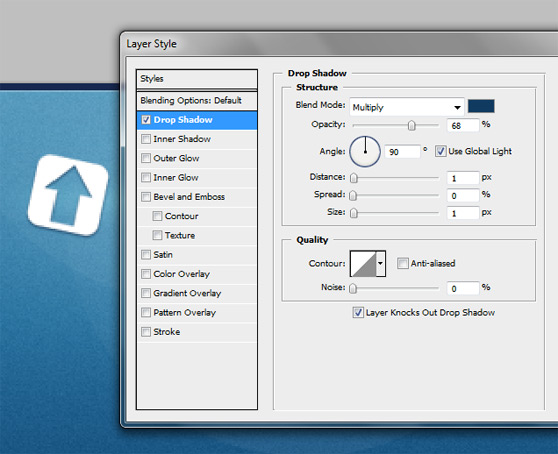Uncheck Use Global Light
Viewport: 558px width, 454px height.
click(440, 151)
